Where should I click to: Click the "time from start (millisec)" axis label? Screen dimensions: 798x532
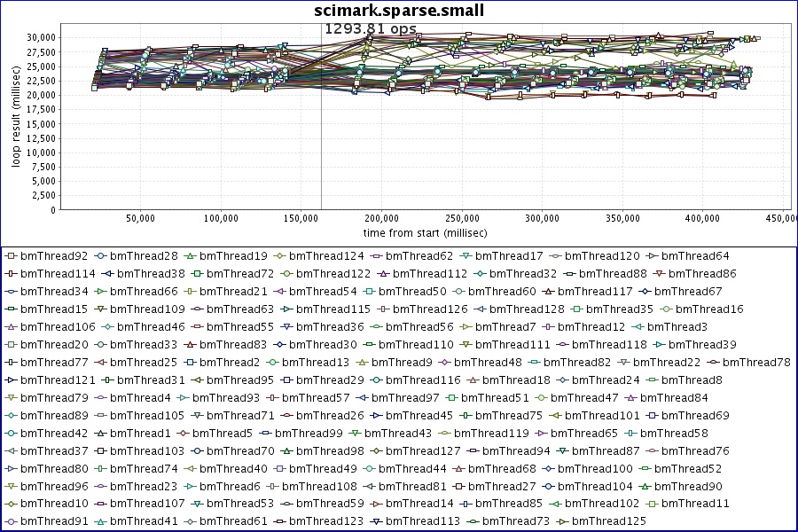426,232
